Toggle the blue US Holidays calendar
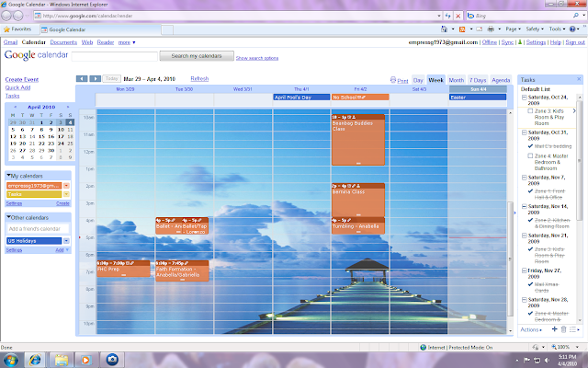The width and height of the screenshot is (588, 368). (x=34, y=241)
